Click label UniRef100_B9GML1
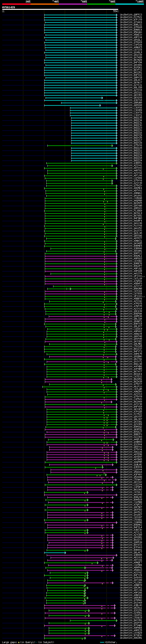146x644 pixels. pyautogui.click(x=131, y=256)
